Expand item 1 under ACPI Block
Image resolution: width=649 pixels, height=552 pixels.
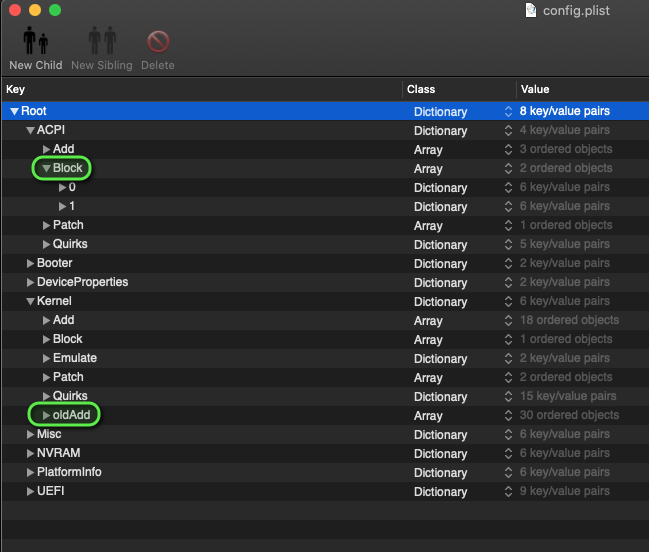[62, 206]
